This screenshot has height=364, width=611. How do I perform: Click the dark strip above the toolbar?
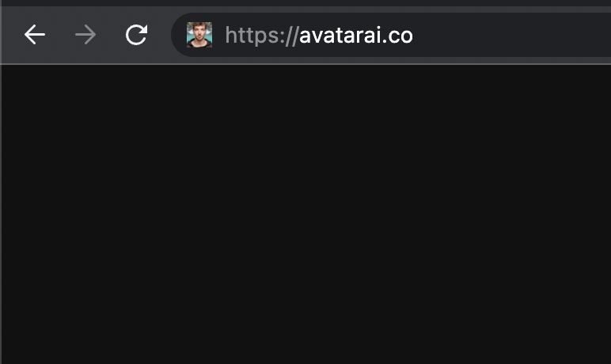coord(305,2)
